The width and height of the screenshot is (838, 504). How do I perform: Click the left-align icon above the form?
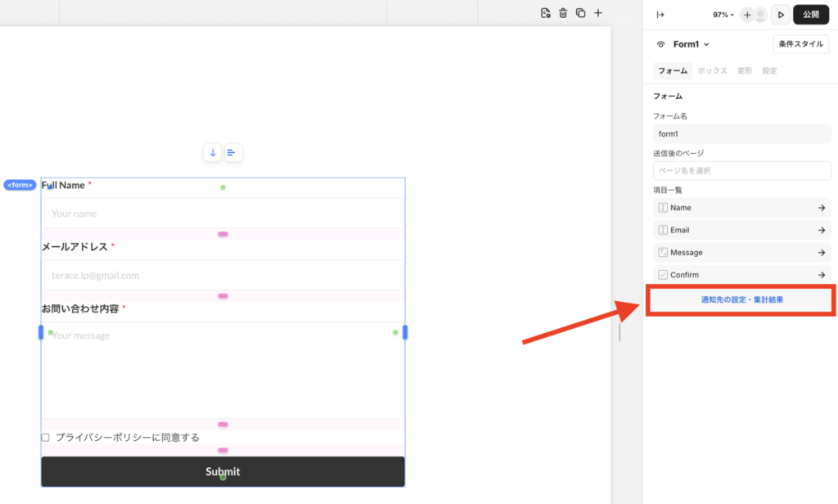pyautogui.click(x=232, y=152)
